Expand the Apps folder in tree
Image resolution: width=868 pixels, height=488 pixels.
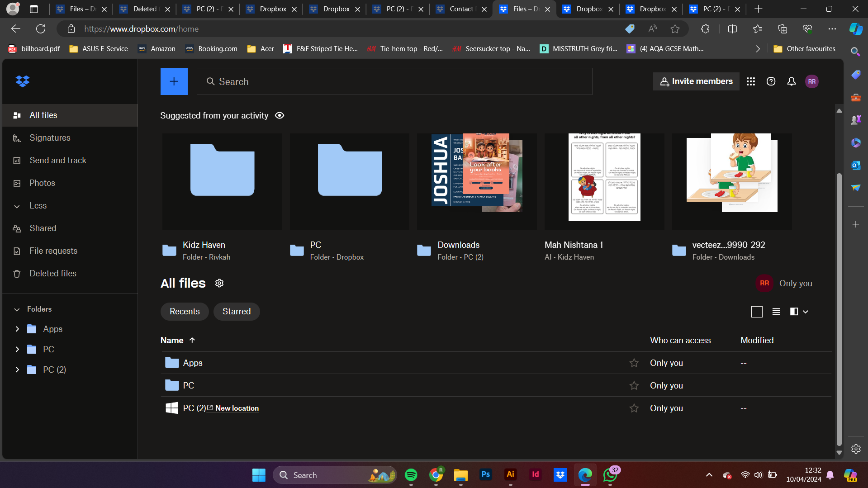17,329
